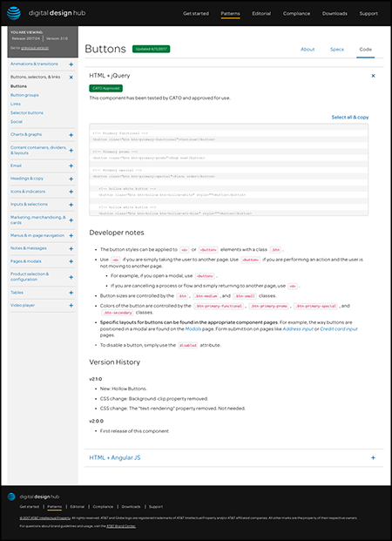Click inside the code snippet box
The width and height of the screenshot is (392, 541).
click(x=228, y=170)
